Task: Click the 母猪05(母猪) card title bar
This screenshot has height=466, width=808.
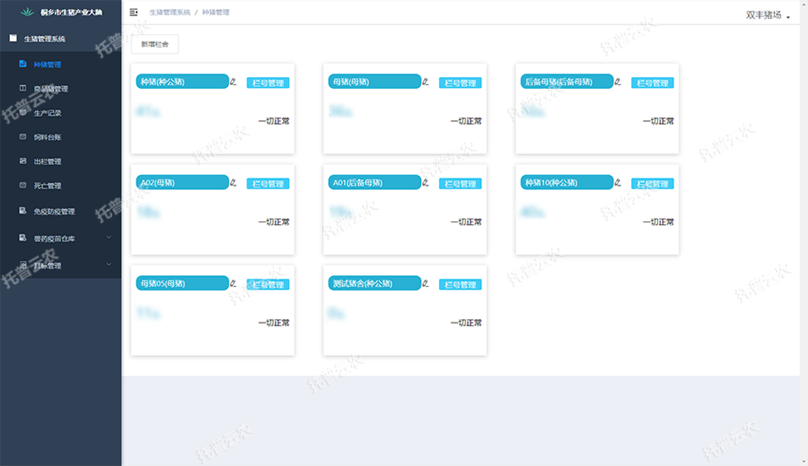Action: tap(181, 284)
